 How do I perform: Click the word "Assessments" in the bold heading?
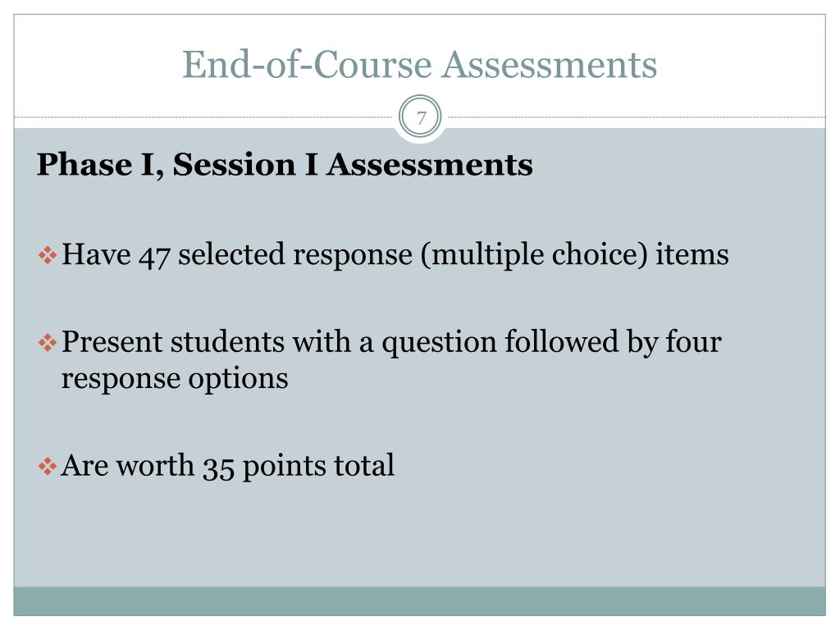tap(430, 164)
